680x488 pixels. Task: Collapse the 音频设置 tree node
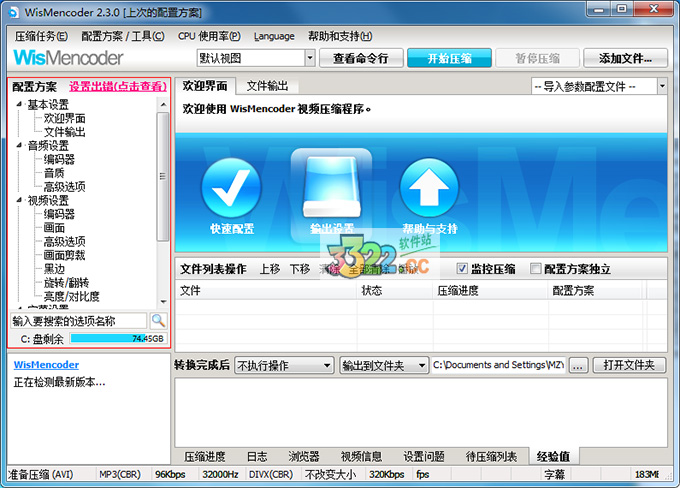coord(19,145)
